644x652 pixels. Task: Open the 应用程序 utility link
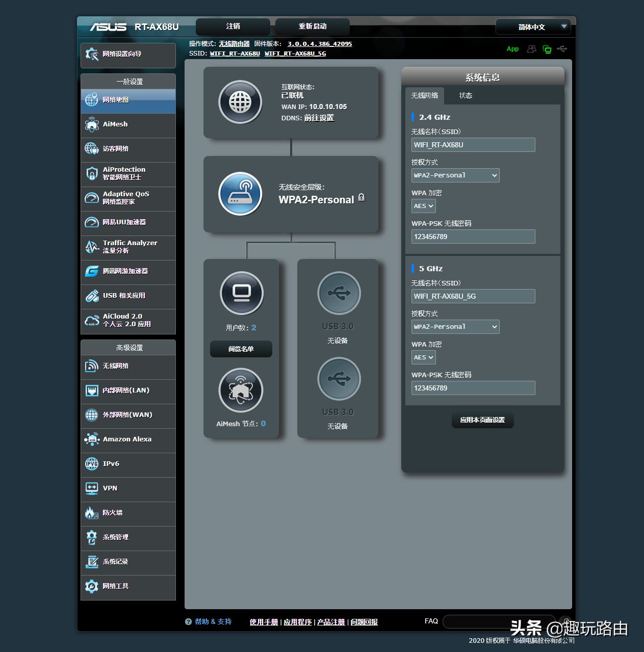tap(298, 622)
